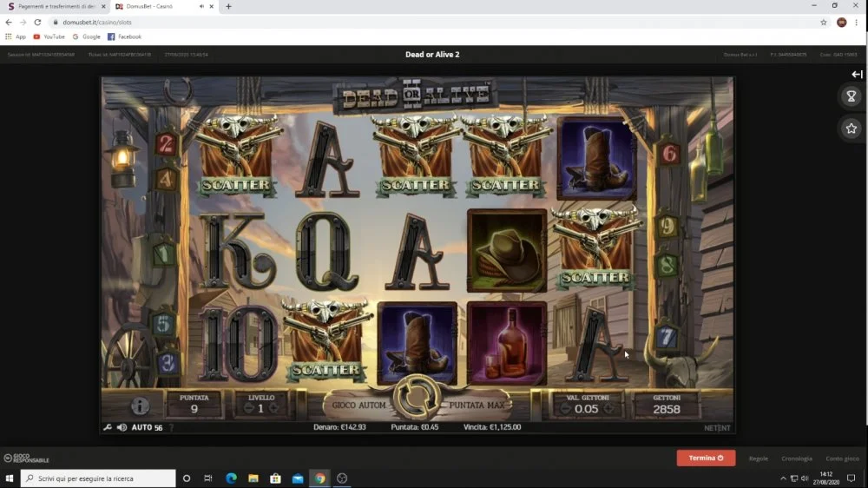Add game to favorites star icon
The height and width of the screenshot is (488, 868).
852,129
